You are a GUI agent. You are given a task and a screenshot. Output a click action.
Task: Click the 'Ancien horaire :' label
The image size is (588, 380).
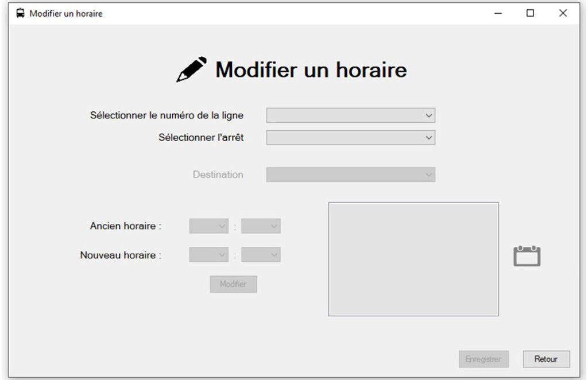(125, 226)
